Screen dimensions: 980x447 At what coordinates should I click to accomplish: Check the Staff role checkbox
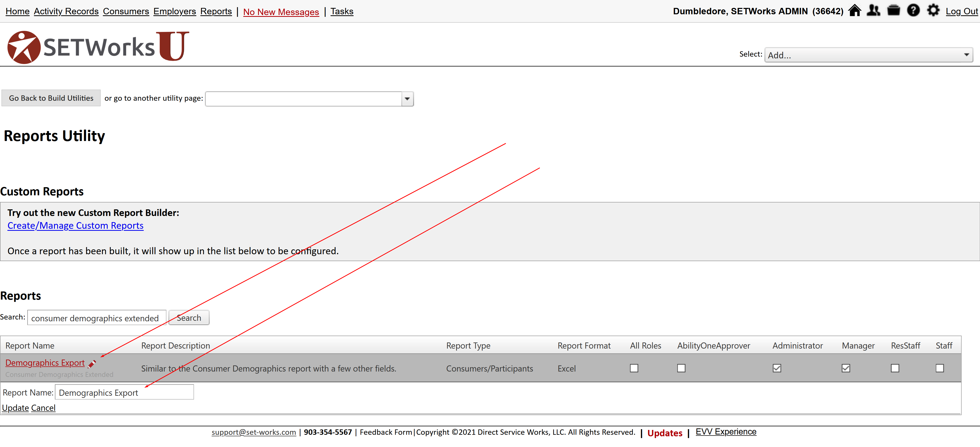click(x=940, y=368)
